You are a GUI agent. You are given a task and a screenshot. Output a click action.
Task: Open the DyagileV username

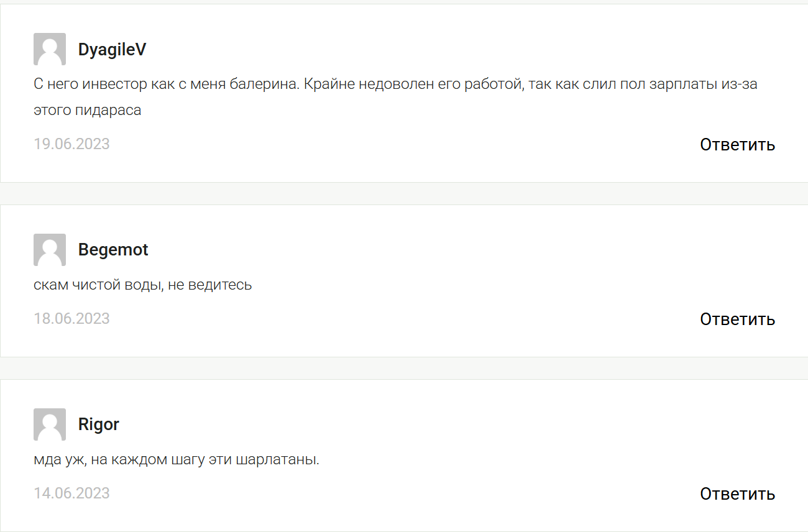pos(112,50)
